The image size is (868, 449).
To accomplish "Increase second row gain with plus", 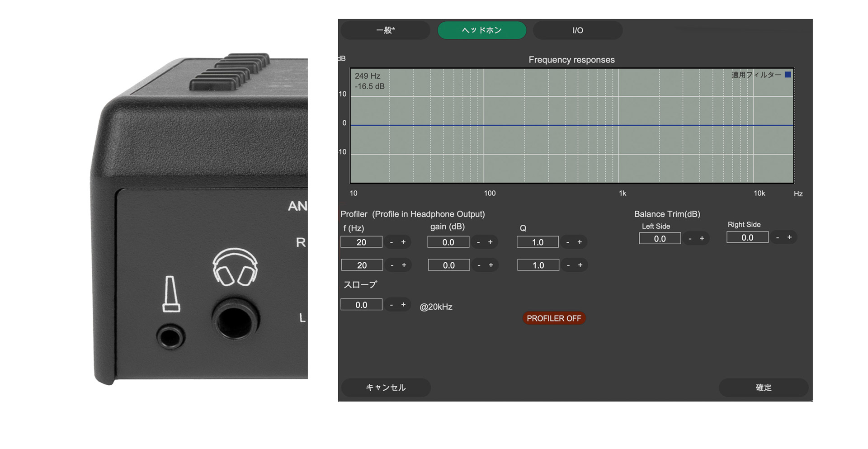I will (491, 265).
